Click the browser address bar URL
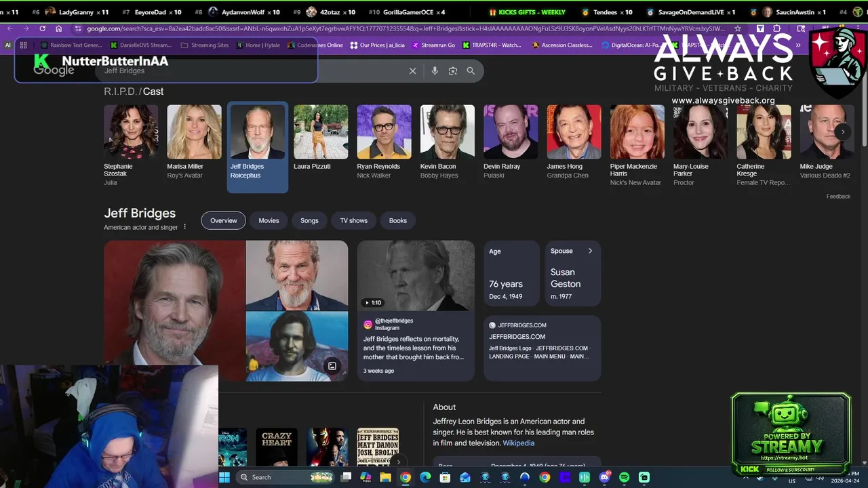The width and height of the screenshot is (868, 488). 406,28
